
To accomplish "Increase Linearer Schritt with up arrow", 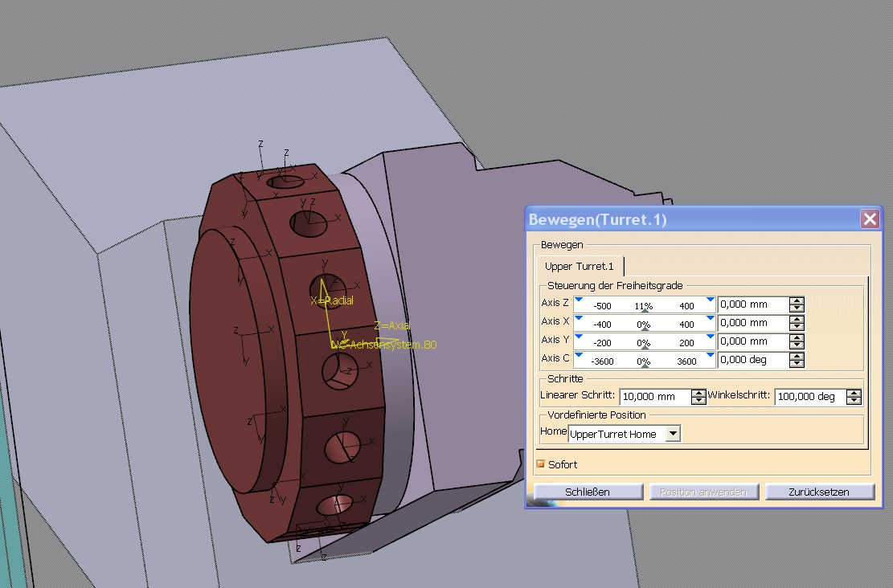I will click(x=698, y=393).
